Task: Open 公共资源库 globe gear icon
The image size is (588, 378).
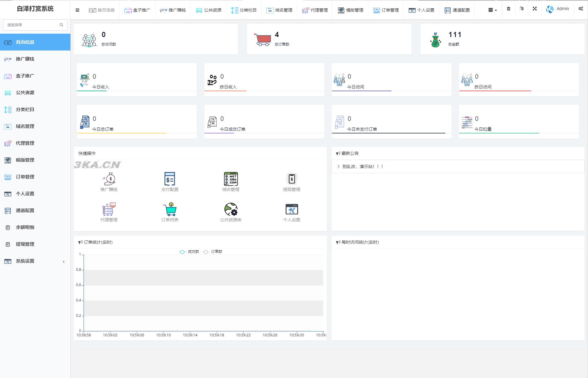Action: (230, 209)
